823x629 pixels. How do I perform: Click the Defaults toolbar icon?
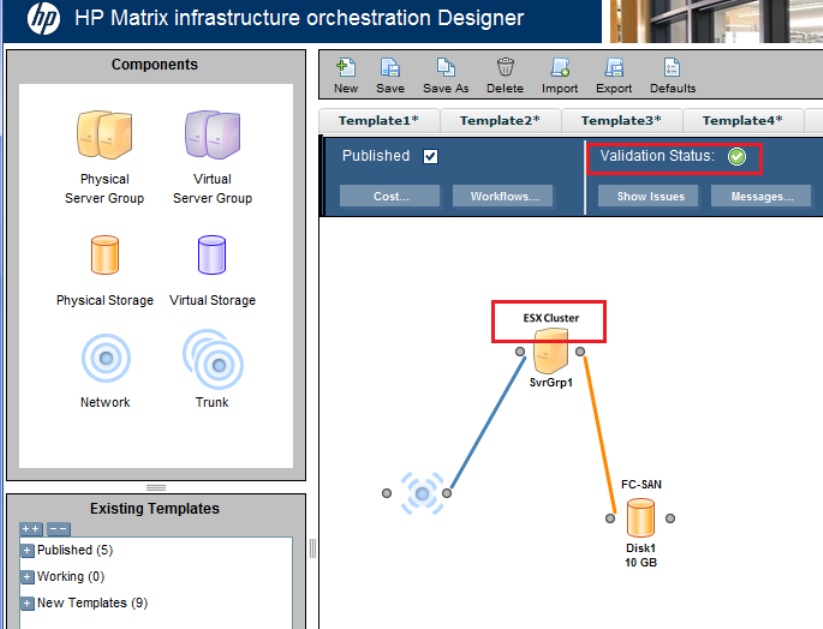pyautogui.click(x=672, y=68)
